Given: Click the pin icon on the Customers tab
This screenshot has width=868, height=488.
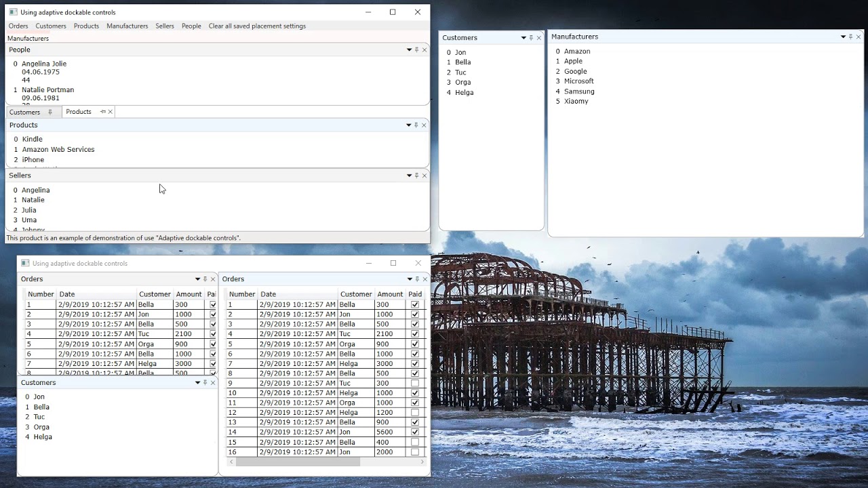Looking at the screenshot, I should 50,112.
